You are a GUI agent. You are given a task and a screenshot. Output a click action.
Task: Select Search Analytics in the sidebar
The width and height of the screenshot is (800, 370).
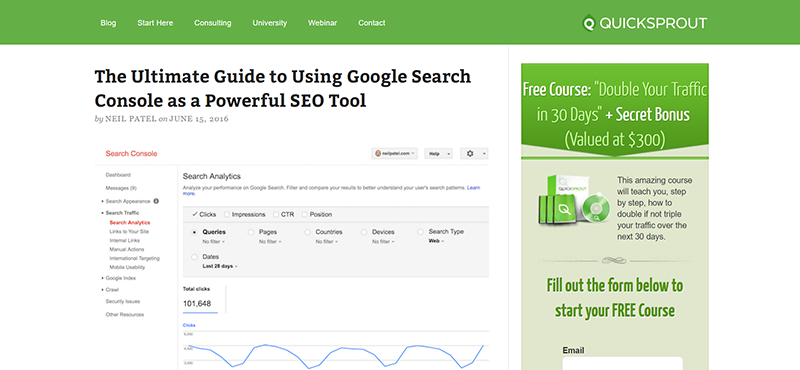130,223
